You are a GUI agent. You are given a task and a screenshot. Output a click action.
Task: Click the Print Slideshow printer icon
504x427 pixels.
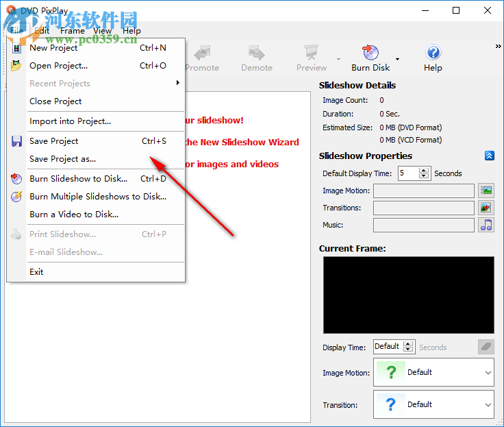point(16,234)
